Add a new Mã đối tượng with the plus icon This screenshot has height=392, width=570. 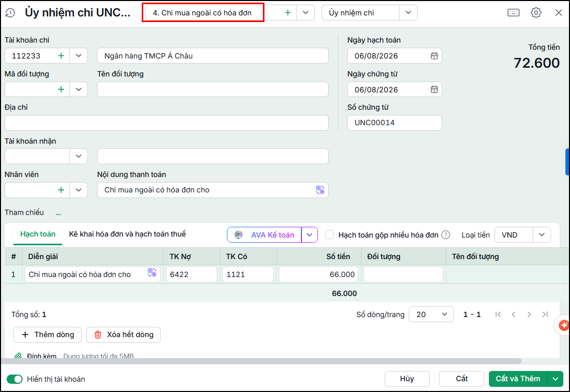coord(61,89)
